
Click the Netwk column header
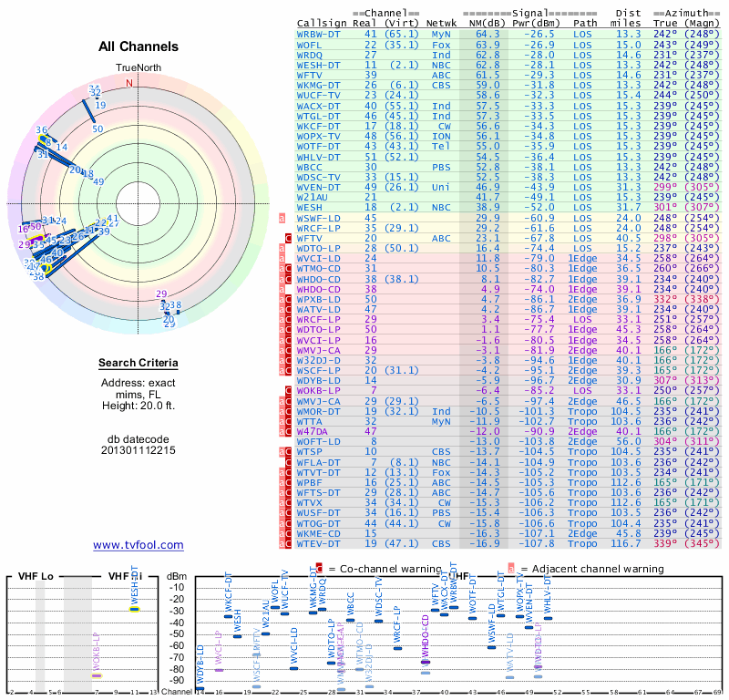[441, 24]
